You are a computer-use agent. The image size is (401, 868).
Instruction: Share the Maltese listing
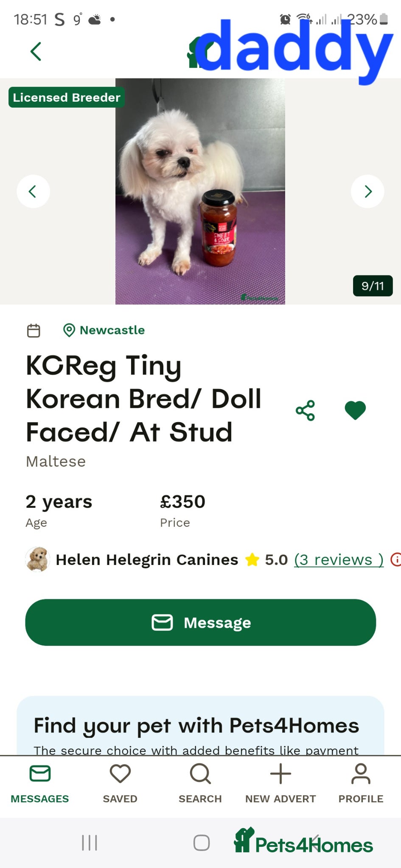point(305,410)
